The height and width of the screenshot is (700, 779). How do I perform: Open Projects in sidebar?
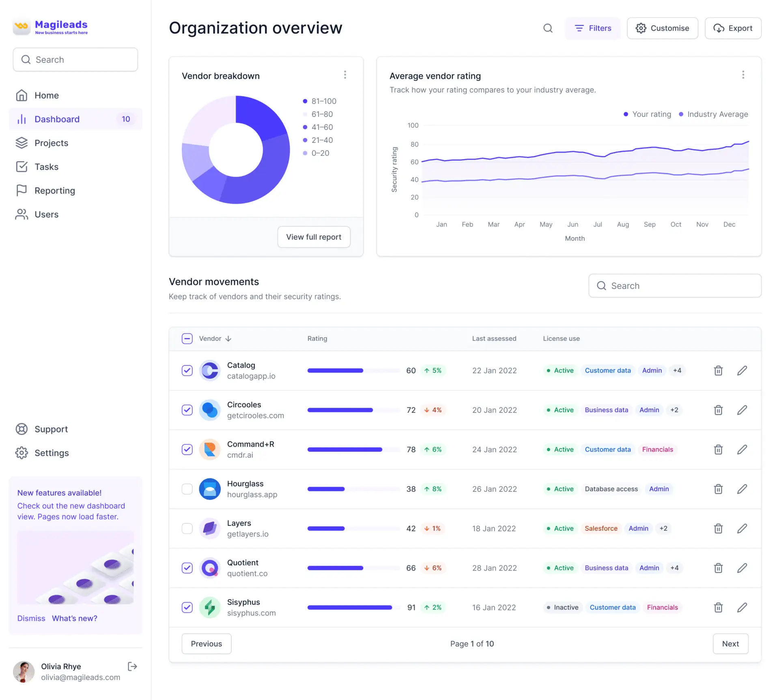pos(75,143)
